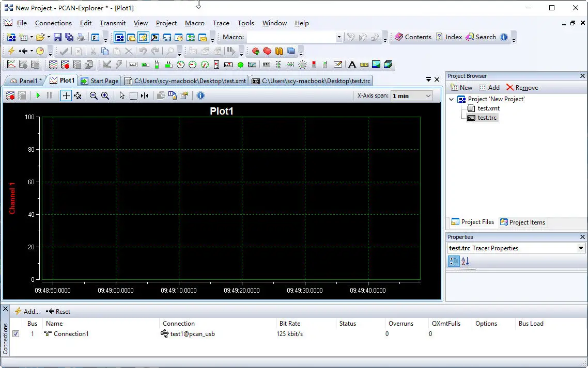The width and height of the screenshot is (588, 368).
Task: Open dropdown arrow next to Reset arrow icon
Action: pos(32,51)
